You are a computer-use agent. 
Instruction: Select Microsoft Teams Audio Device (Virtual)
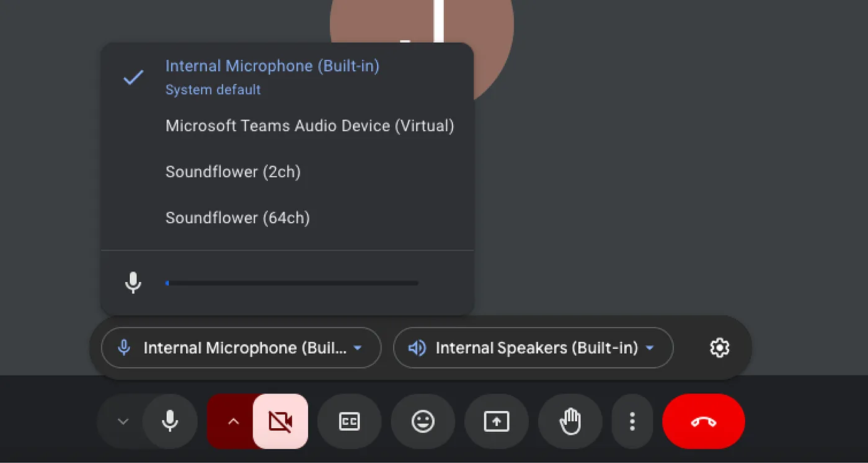pyautogui.click(x=309, y=125)
